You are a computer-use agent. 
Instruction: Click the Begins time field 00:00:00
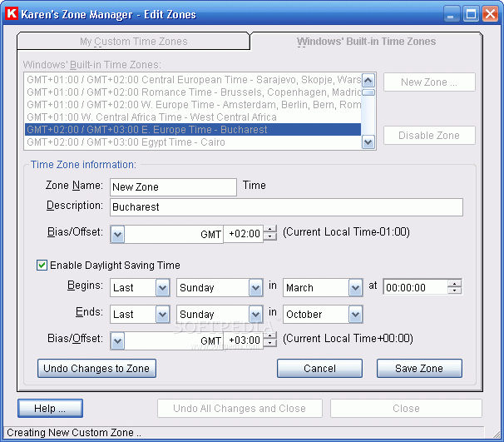(x=415, y=287)
